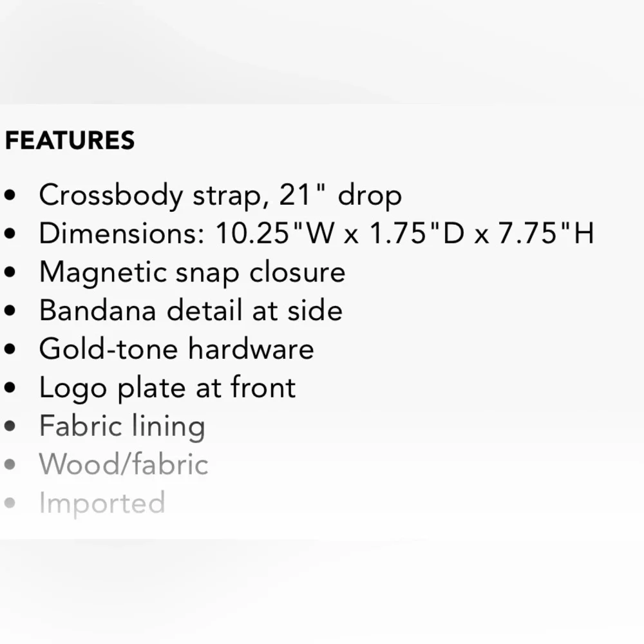The image size is (644, 644).
Task: Click the Dimensions line text
Action: (317, 233)
